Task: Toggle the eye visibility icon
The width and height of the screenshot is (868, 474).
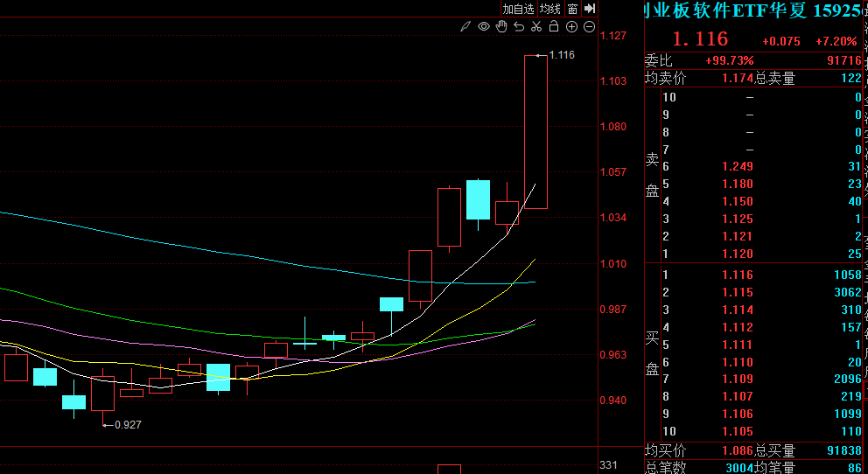Action: click(484, 27)
